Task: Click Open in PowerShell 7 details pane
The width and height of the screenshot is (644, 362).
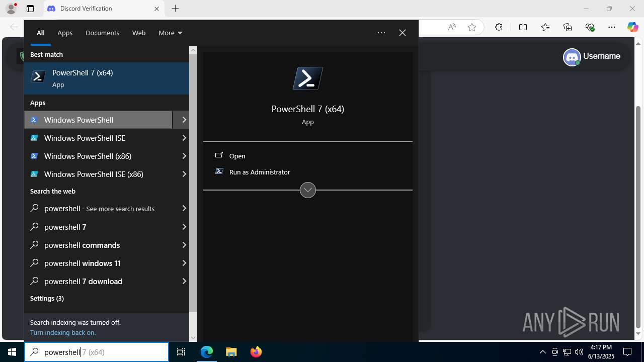Action: pos(308,156)
